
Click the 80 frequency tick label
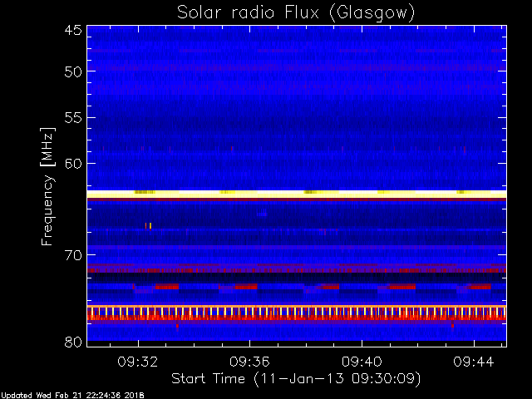click(73, 342)
